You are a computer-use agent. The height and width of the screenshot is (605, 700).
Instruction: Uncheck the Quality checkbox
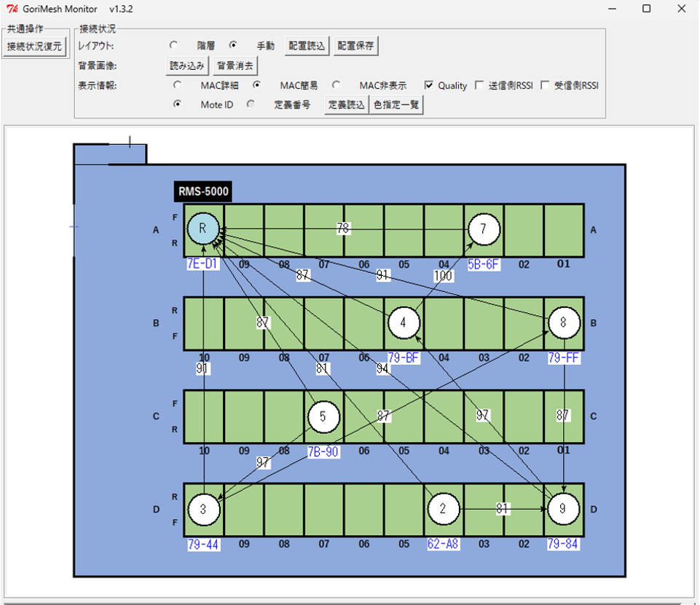429,85
